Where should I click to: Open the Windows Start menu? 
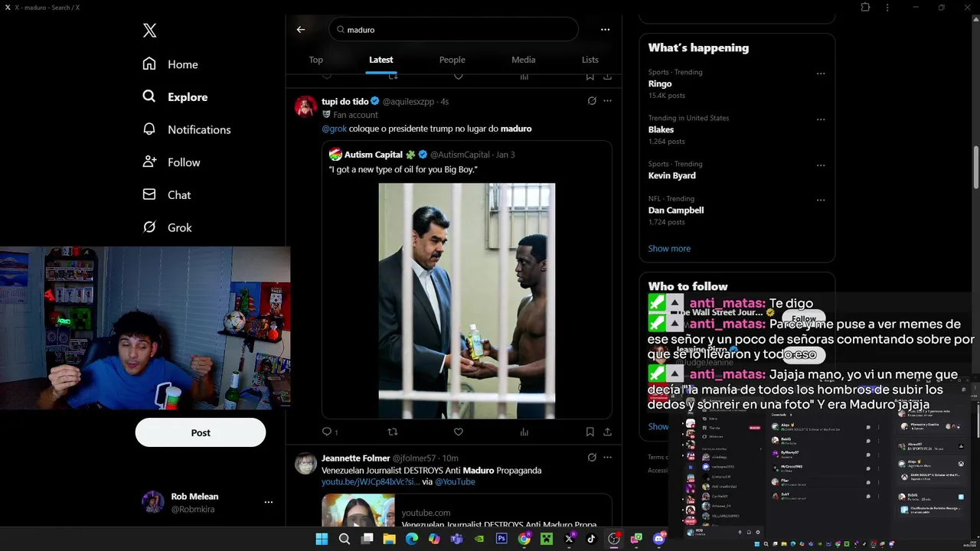[x=322, y=539]
